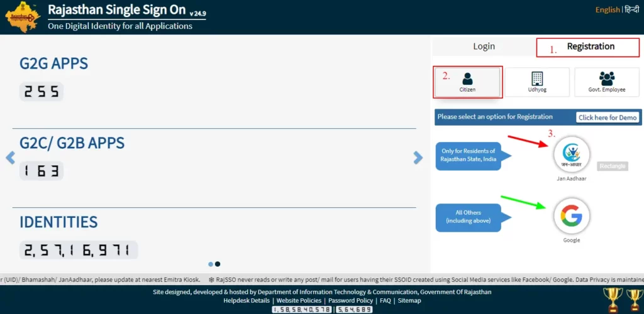Viewport: 644px width, 314px height.
Task: Click the version label v 24.9
Action: [x=198, y=14]
